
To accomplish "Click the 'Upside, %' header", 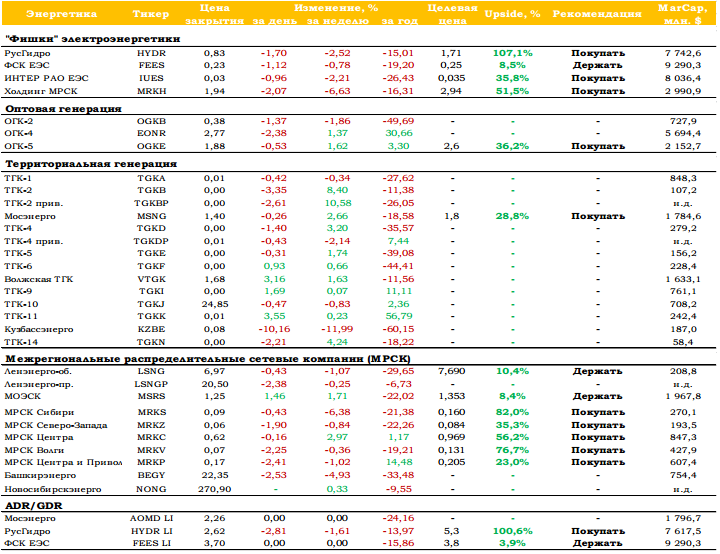I will click(512, 14).
